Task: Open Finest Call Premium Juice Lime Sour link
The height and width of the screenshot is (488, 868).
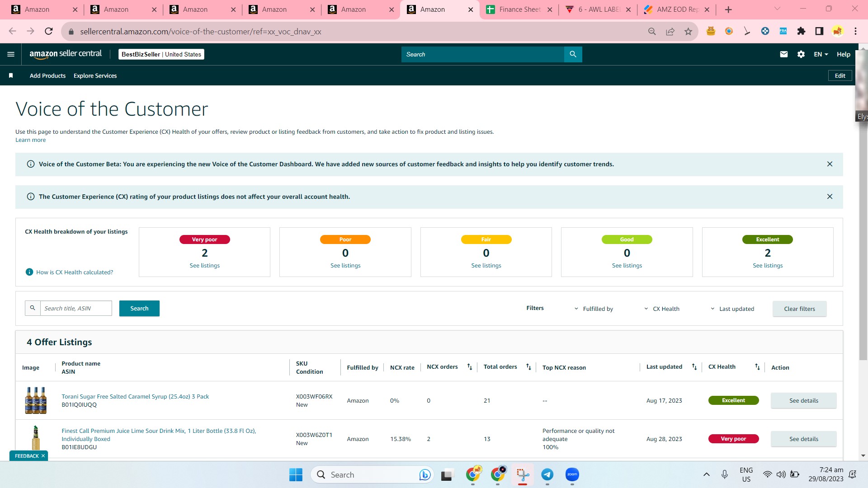Action: tap(159, 435)
